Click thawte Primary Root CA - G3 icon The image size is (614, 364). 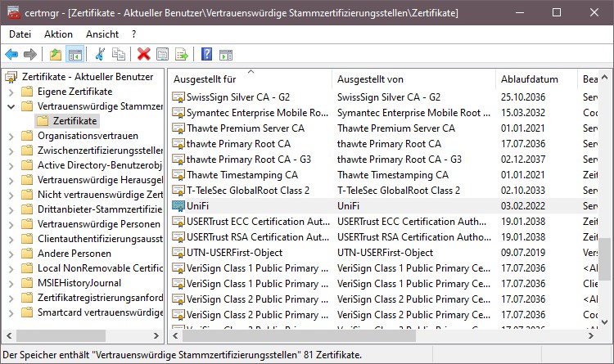tap(178, 160)
